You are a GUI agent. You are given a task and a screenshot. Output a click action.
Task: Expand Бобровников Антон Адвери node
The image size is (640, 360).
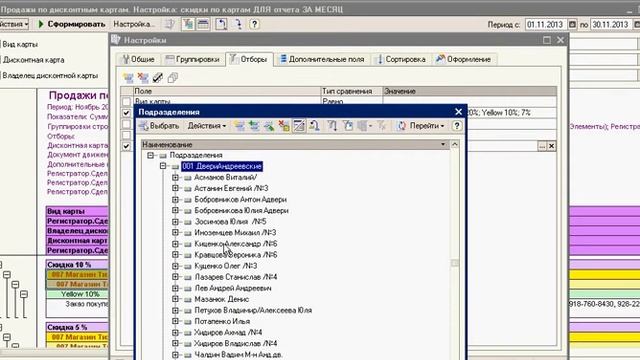pos(175,199)
